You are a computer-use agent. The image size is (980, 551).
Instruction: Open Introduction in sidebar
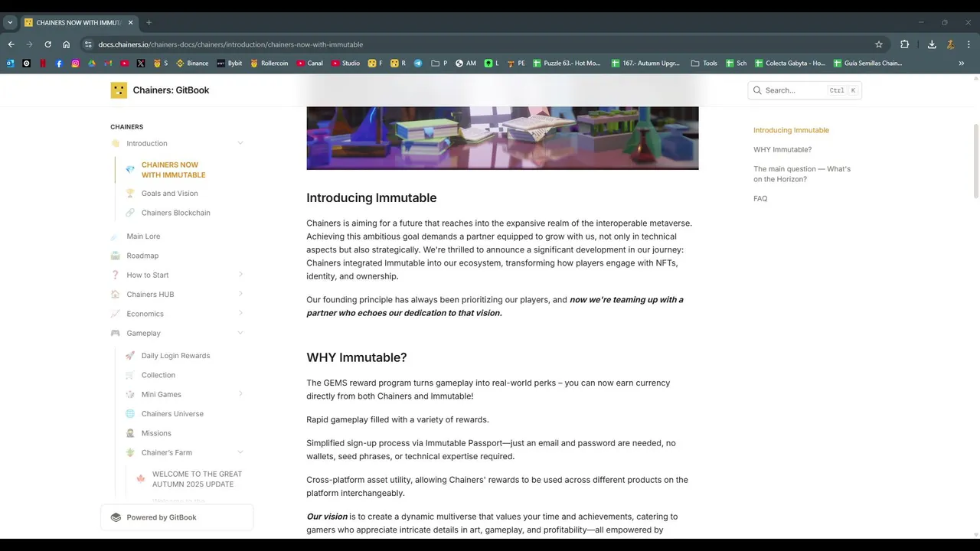click(146, 143)
